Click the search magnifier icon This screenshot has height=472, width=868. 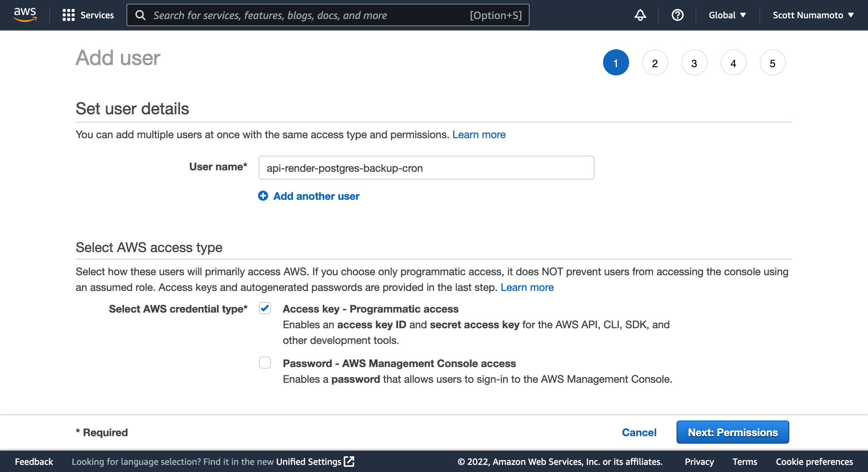click(x=141, y=15)
